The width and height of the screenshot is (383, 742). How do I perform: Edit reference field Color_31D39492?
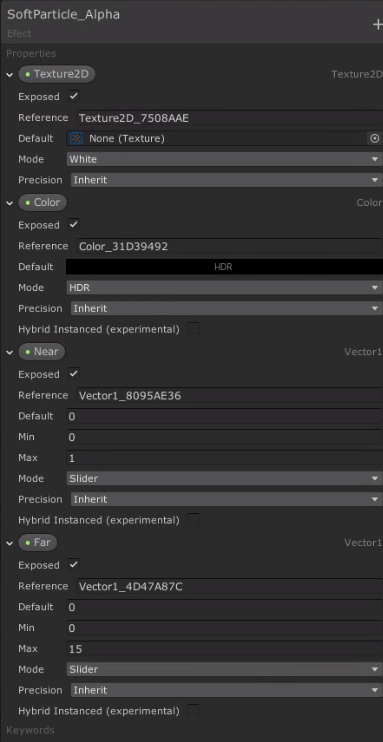[x=229, y=247]
